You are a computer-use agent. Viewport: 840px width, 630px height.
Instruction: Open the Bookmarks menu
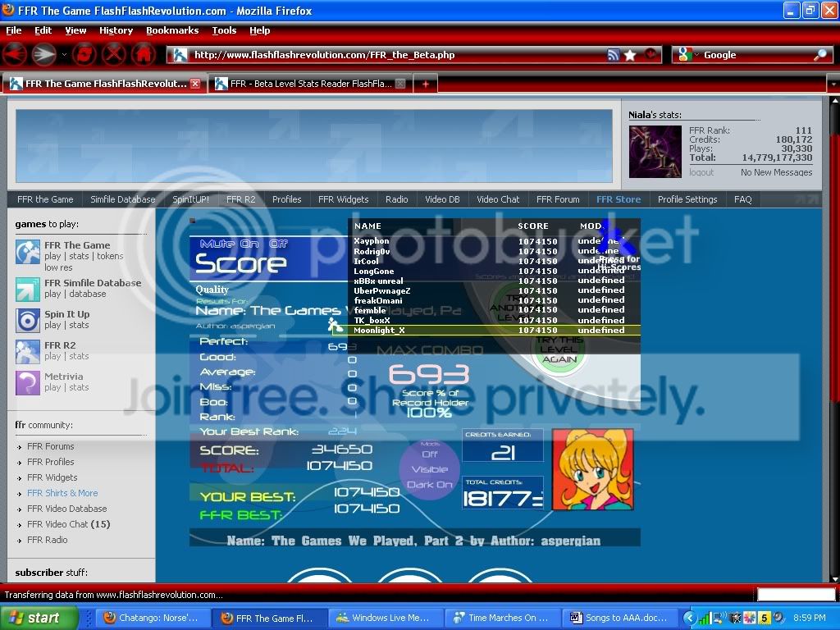coord(172,30)
